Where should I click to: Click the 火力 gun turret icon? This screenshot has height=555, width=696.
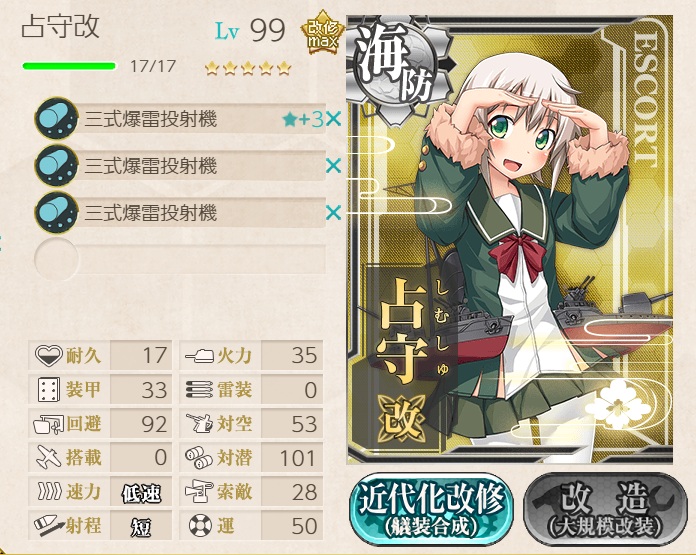[200, 356]
